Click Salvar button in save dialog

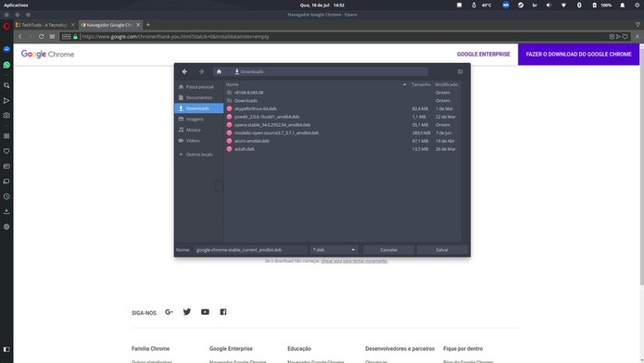click(x=442, y=250)
